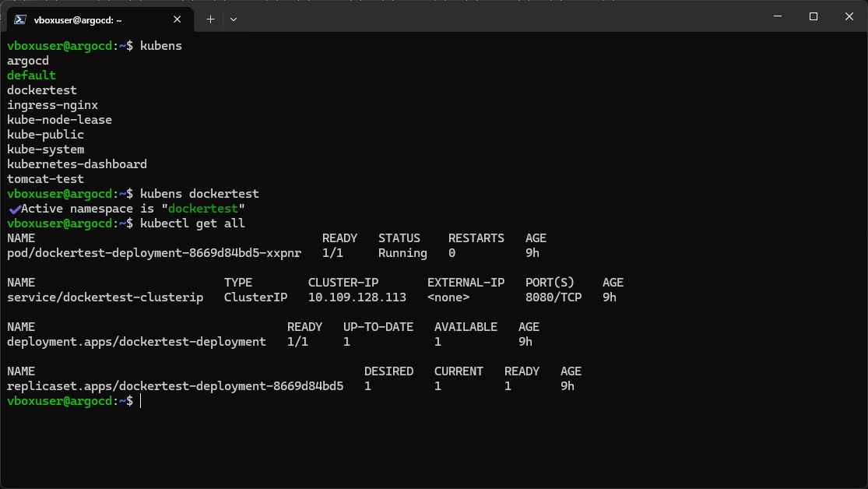Click the 'Running' pod status value
The height and width of the screenshot is (489, 868).
pos(402,253)
